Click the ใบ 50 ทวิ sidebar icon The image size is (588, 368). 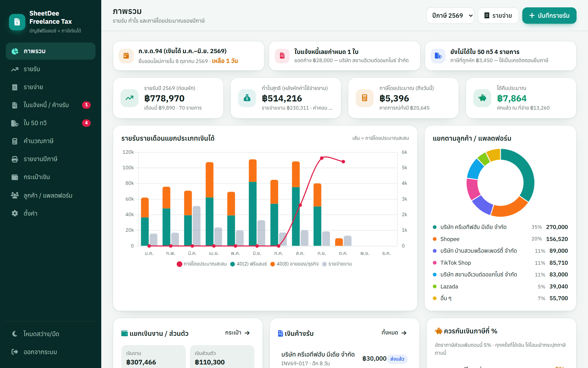point(15,123)
